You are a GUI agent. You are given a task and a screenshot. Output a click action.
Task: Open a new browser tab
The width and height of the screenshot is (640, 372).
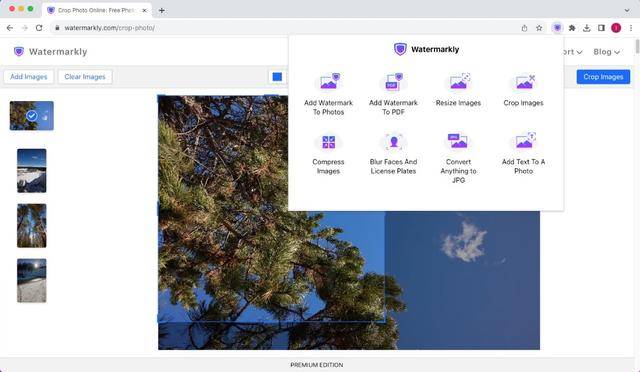pyautogui.click(x=162, y=10)
